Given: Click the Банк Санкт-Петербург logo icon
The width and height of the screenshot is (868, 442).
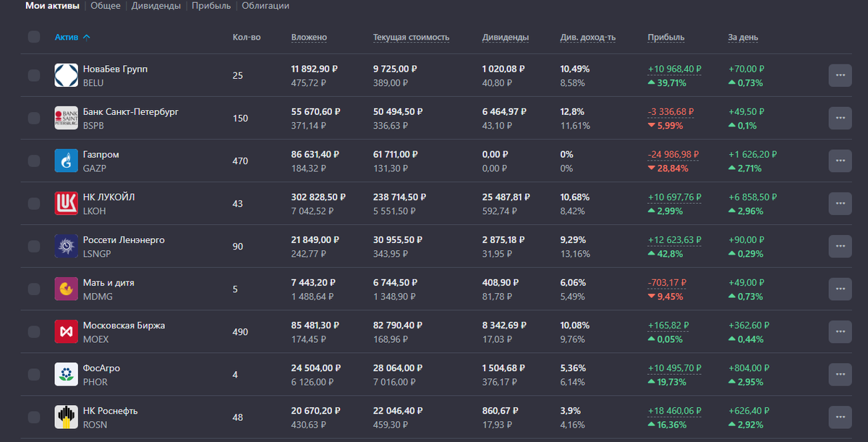Looking at the screenshot, I should [67, 118].
